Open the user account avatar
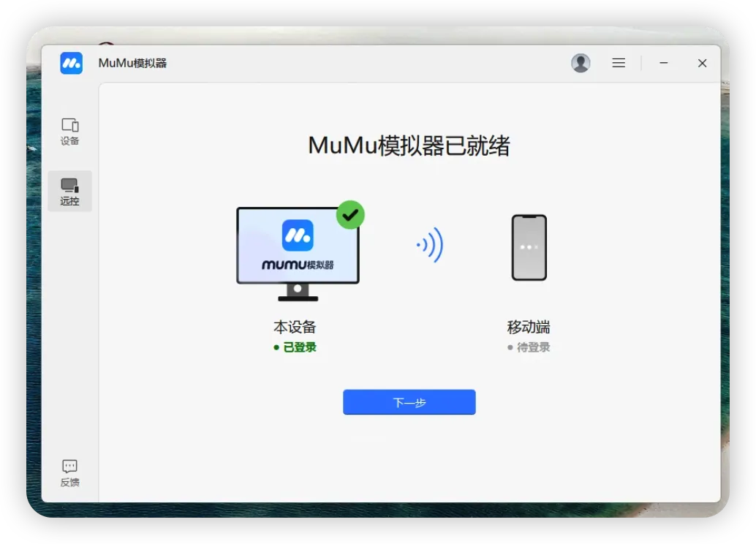Viewport: 756px width, 544px height. pos(581,63)
